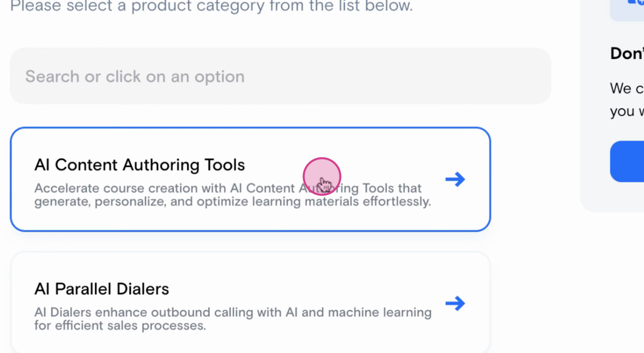Click the 'Please select a product category' instruction
Image resolution: width=644 pixels, height=353 pixels.
coord(211,7)
